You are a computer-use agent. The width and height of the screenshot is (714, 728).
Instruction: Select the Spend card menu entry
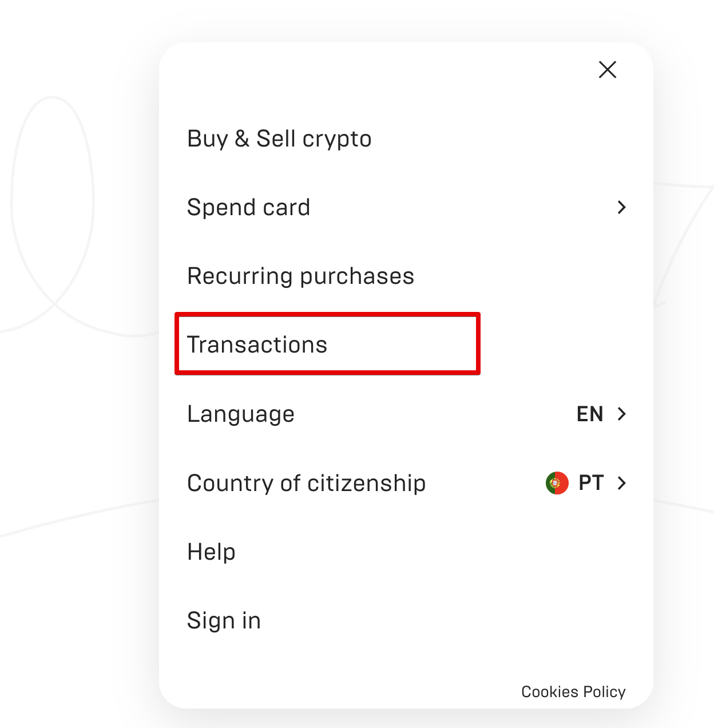coord(407,207)
